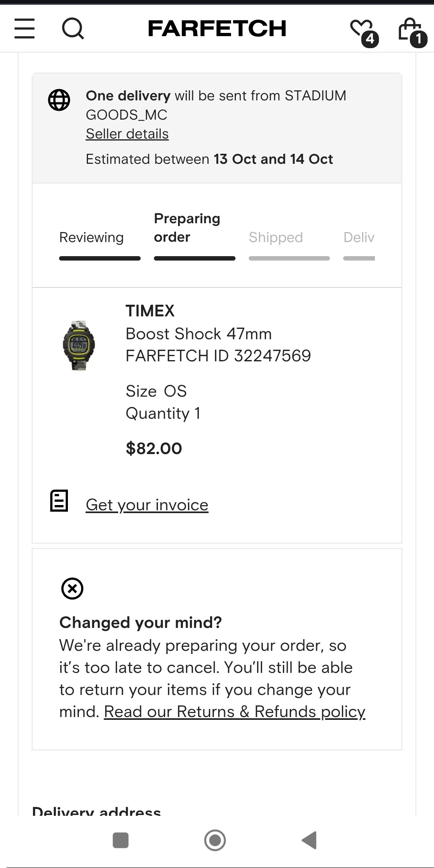Tap the search magnifier icon
Screen dimensions: 434x868
coord(73,29)
